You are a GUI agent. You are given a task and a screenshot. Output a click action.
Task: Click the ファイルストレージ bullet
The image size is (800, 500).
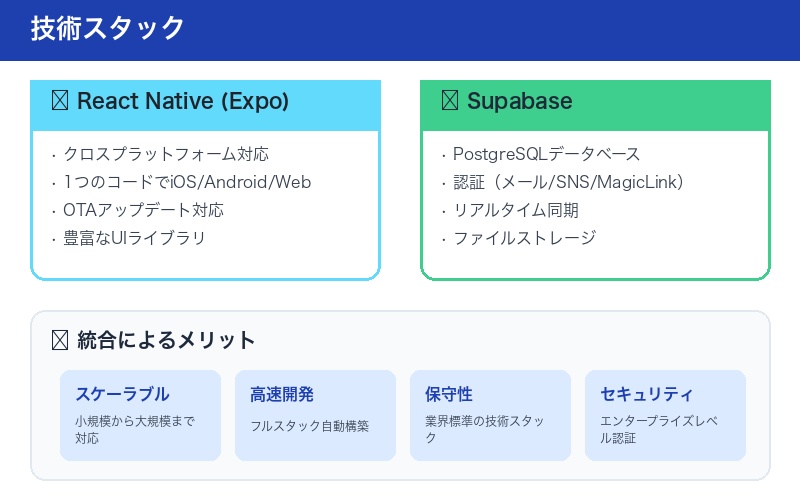click(x=524, y=238)
